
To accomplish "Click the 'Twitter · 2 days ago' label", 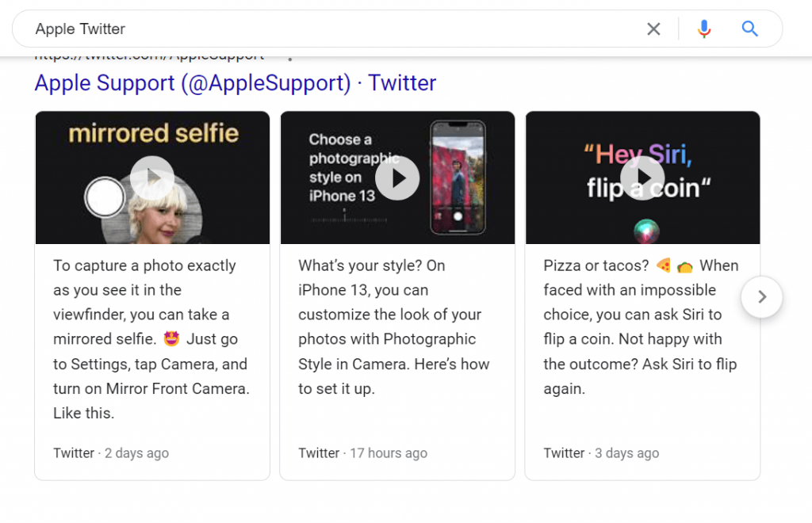I will tap(111, 453).
